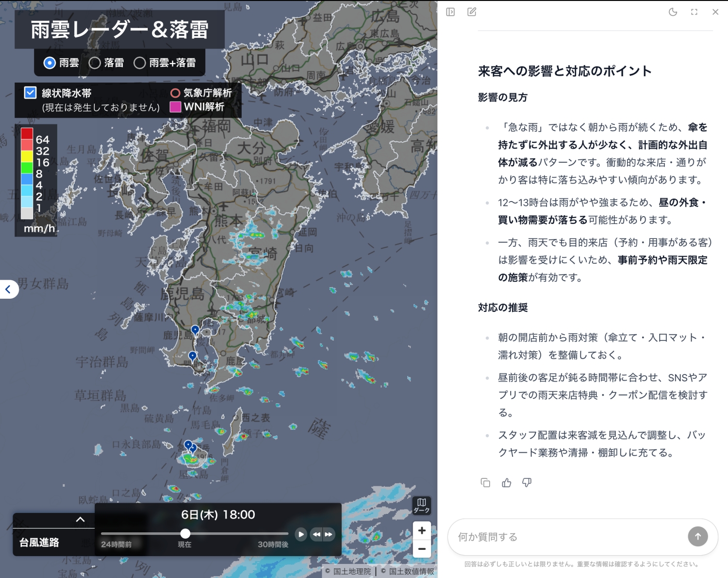Image resolution: width=728 pixels, height=578 pixels.
Task: Switch to dark mode moon icon
Action: click(x=673, y=12)
